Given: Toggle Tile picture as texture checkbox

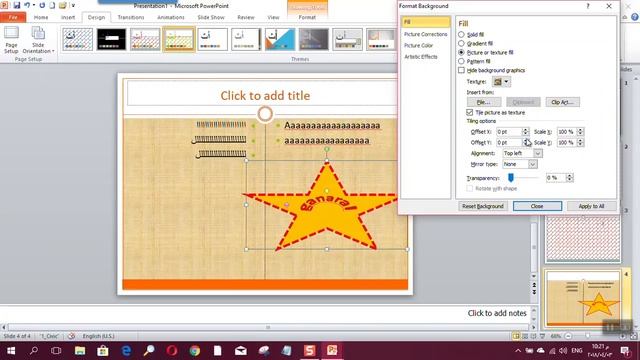Looking at the screenshot, I should [x=469, y=112].
